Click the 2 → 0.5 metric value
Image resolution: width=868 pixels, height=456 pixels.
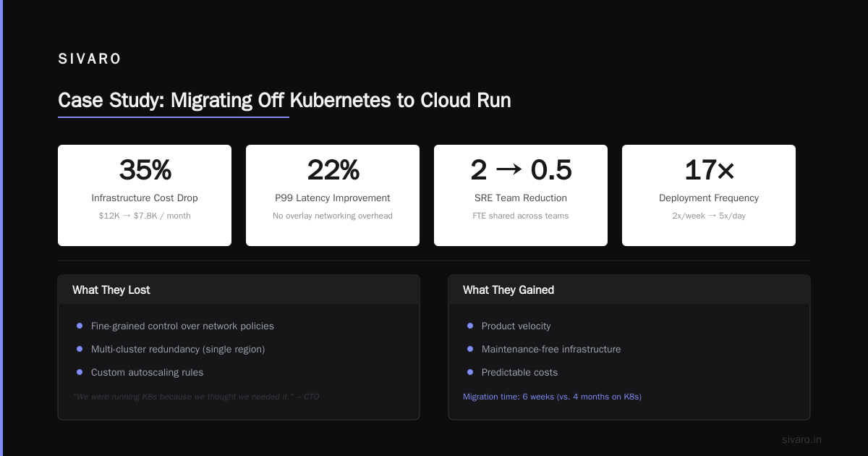pyautogui.click(x=521, y=169)
